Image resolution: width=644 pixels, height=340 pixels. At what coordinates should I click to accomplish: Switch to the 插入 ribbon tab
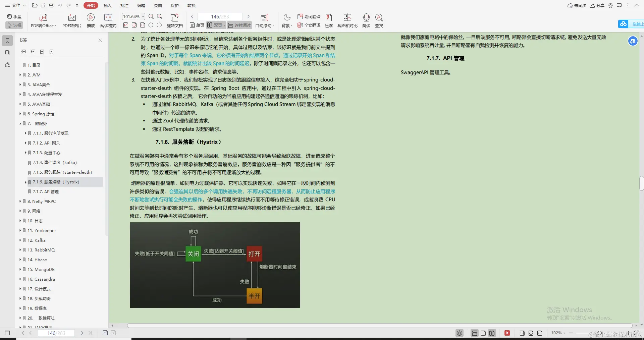click(107, 5)
